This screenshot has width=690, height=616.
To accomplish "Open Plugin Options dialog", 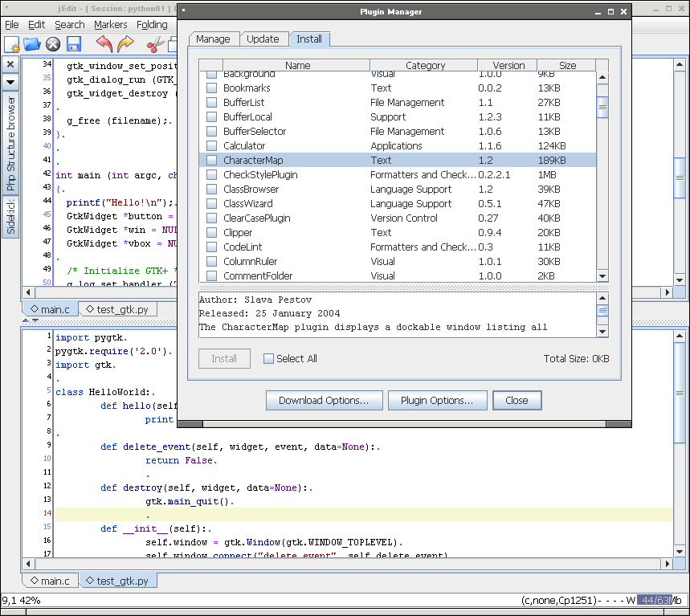I will point(438,401).
